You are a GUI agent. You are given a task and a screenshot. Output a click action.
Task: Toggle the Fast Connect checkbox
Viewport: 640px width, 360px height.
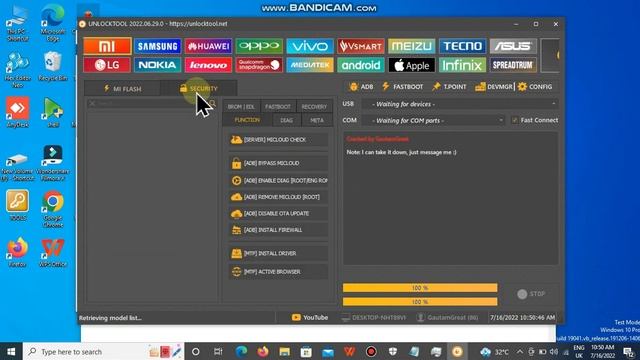click(515, 120)
